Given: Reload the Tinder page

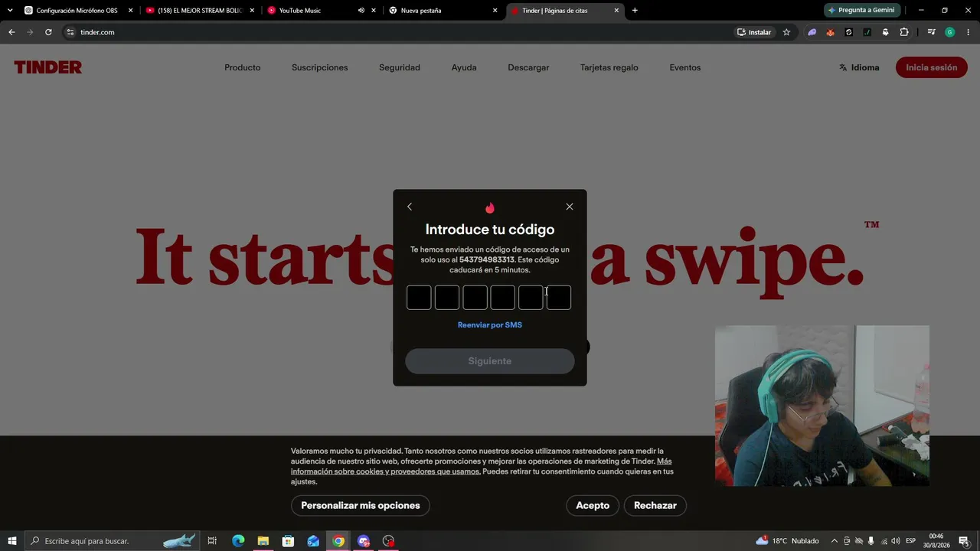Looking at the screenshot, I should click(48, 32).
